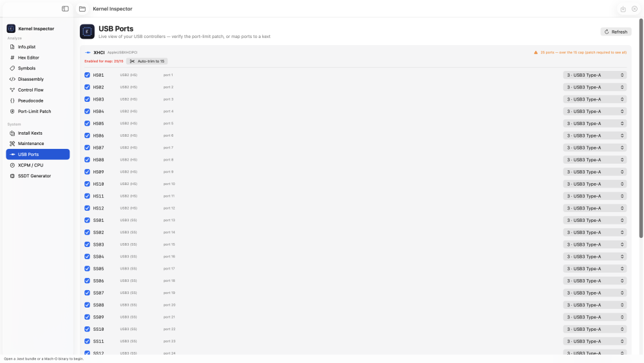This screenshot has width=644, height=363.
Task: Expand connector type menu for SS09
Action: coord(594,317)
